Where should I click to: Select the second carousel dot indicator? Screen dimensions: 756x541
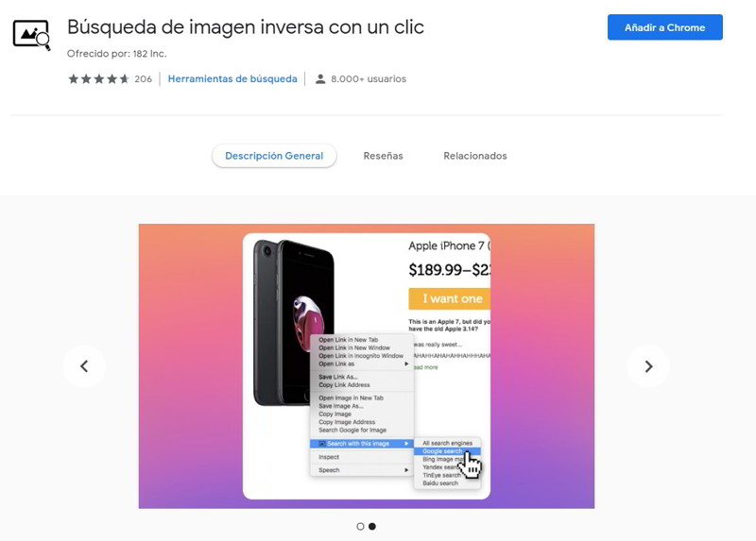[372, 527]
